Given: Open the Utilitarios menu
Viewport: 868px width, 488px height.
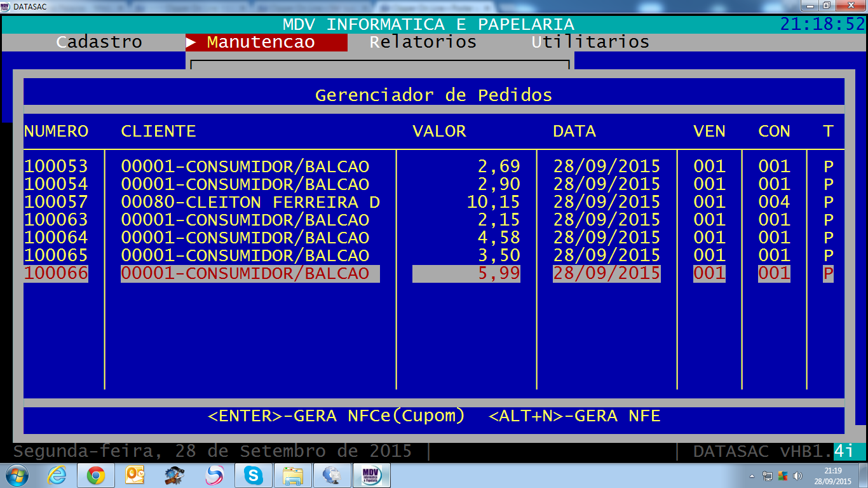Looking at the screenshot, I should (x=590, y=42).
